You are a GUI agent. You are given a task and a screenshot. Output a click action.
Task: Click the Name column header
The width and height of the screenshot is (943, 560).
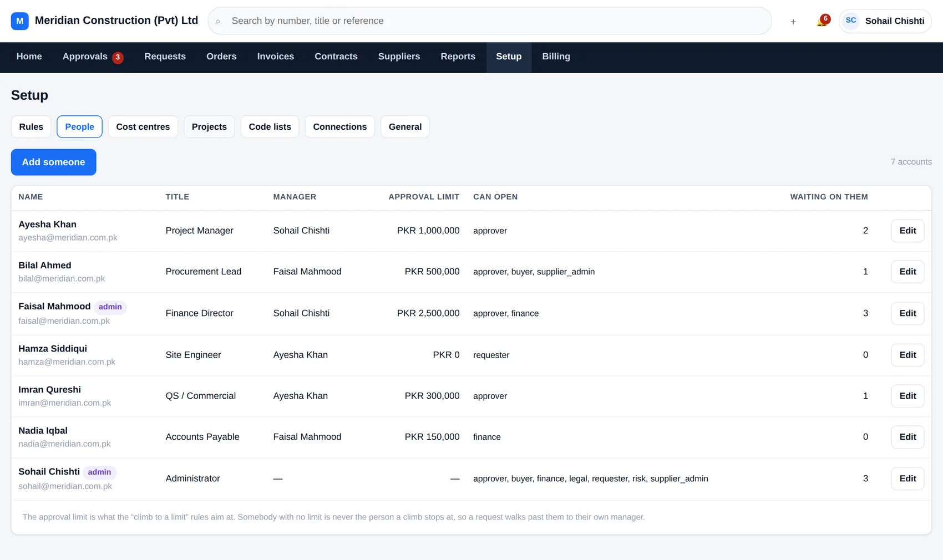(x=31, y=197)
